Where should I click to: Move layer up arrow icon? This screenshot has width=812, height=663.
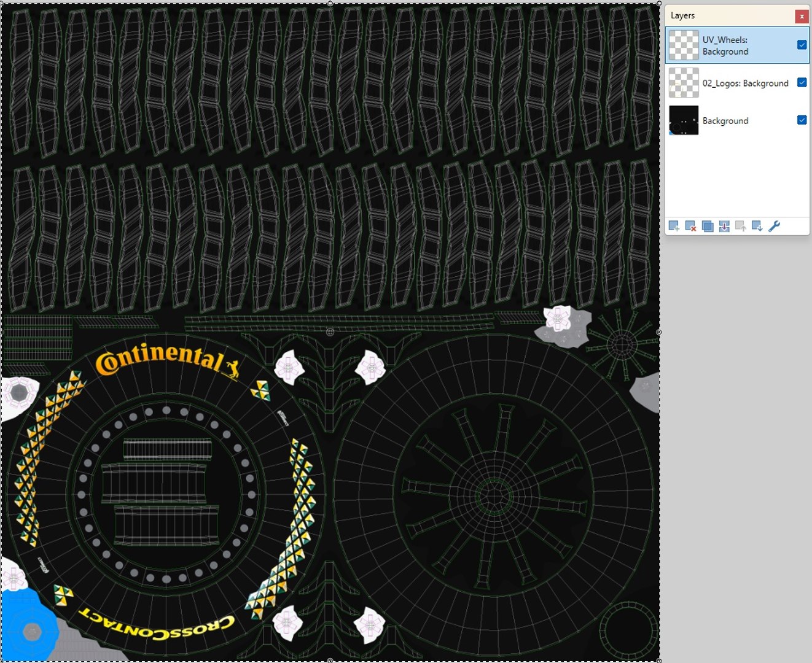click(x=741, y=227)
